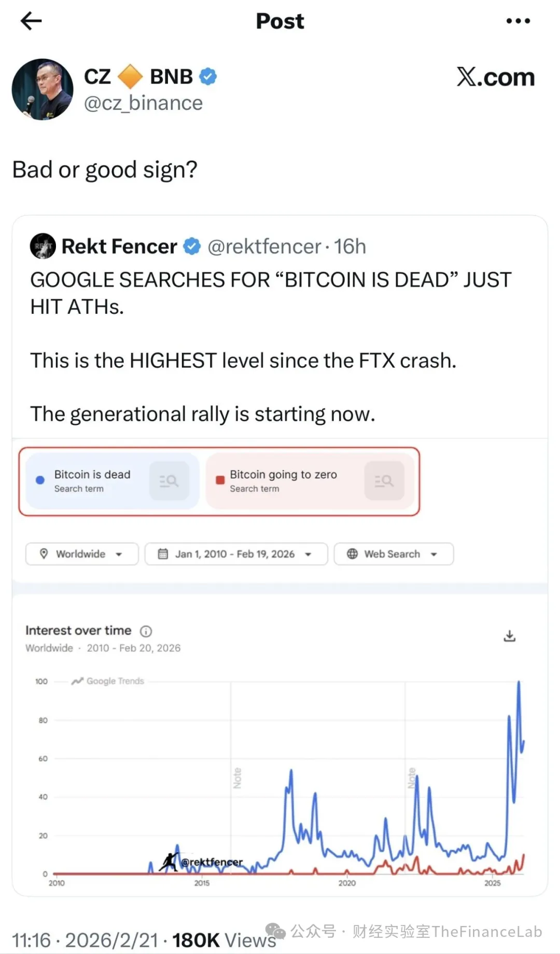The width and height of the screenshot is (560, 954).
Task: Expand the Worldwide region dropdown
Action: 82,554
